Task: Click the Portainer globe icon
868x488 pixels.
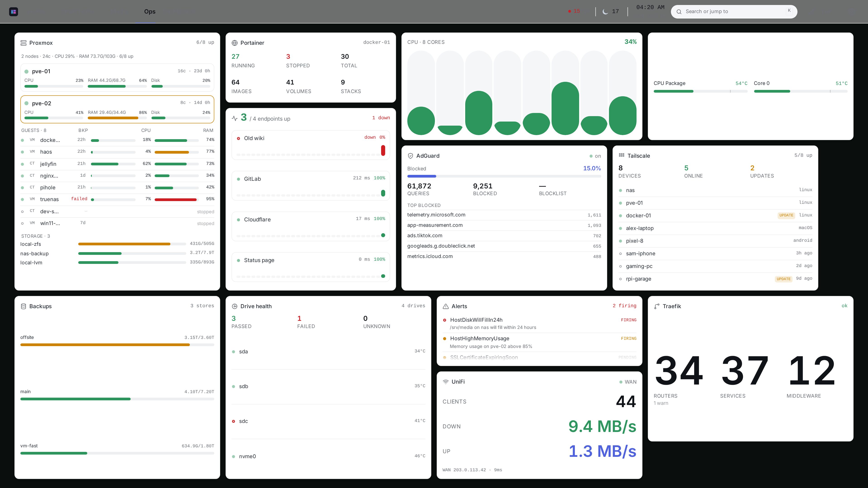Action: 235,43
